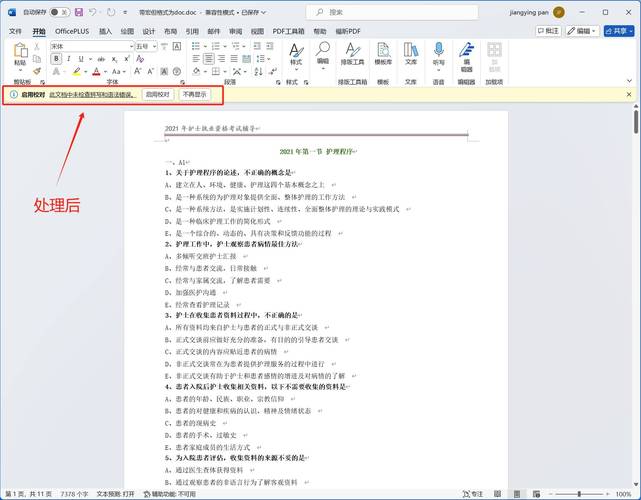Toggle the AutoSave switch
The image size is (641, 500).
59,12
